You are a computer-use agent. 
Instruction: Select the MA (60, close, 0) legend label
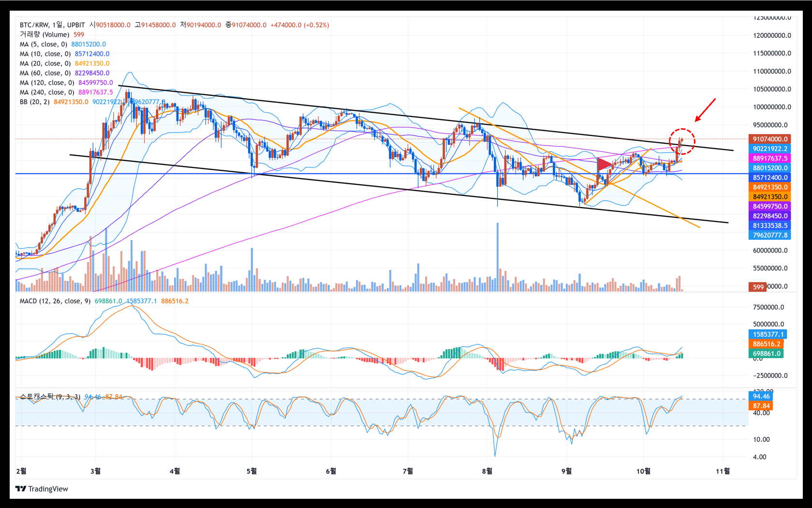(x=45, y=73)
